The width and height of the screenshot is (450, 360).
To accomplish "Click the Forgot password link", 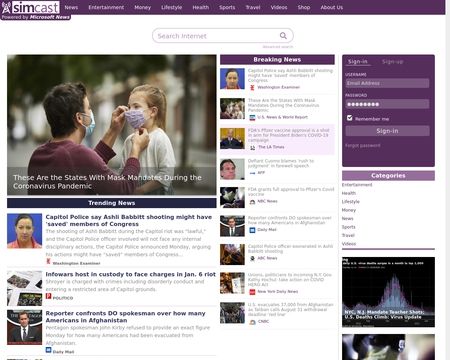I will [x=362, y=145].
